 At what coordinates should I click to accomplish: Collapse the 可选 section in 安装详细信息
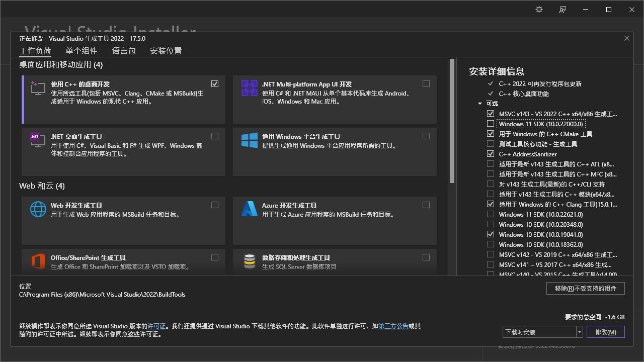[x=479, y=104]
